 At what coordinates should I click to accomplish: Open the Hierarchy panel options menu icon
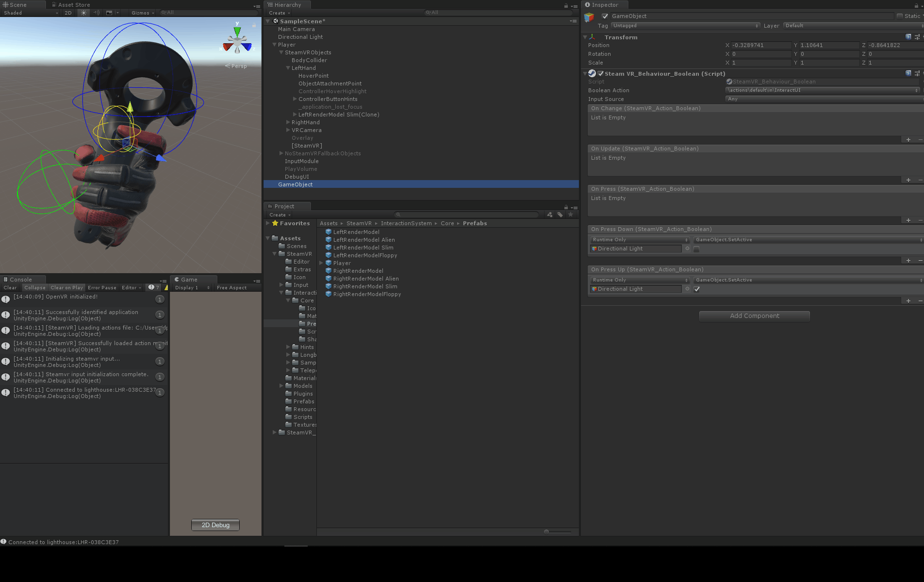pos(574,5)
